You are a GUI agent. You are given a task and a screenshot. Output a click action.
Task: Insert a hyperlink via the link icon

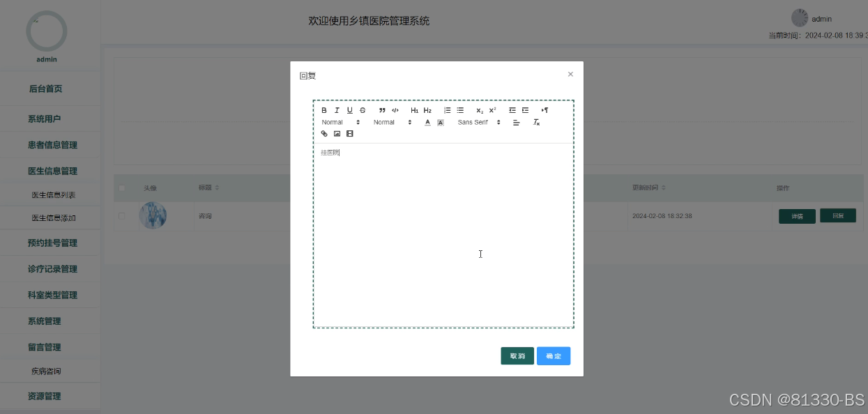324,133
